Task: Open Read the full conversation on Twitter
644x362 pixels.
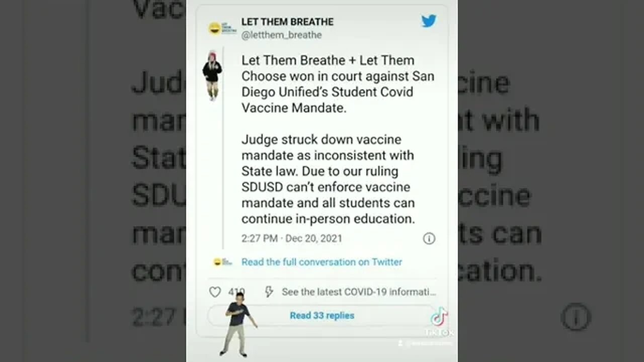Action: 321,262
